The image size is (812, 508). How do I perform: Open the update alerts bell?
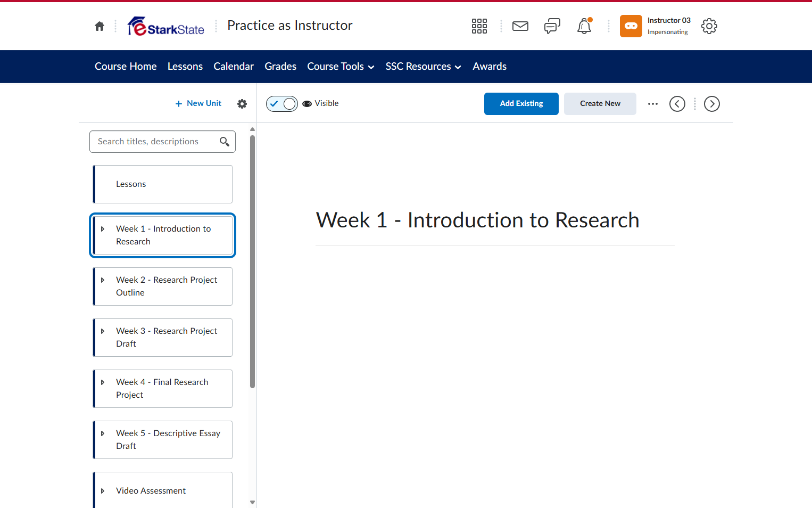[x=584, y=26]
